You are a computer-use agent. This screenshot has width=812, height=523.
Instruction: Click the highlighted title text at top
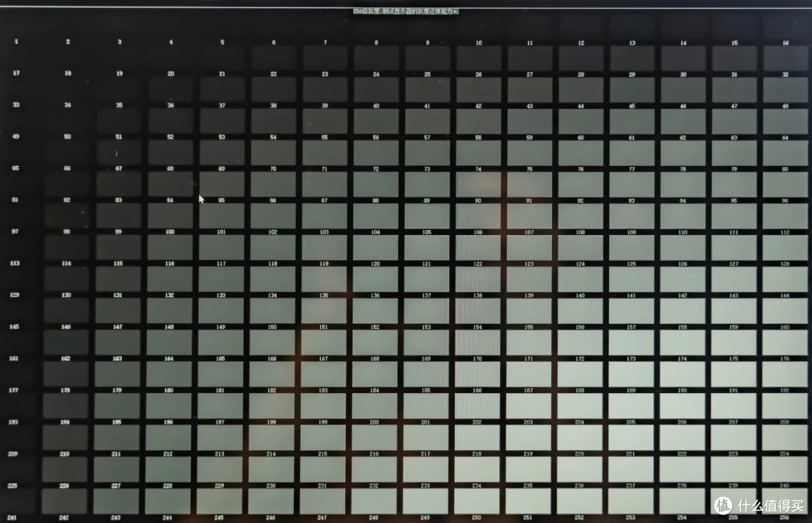[x=406, y=11]
